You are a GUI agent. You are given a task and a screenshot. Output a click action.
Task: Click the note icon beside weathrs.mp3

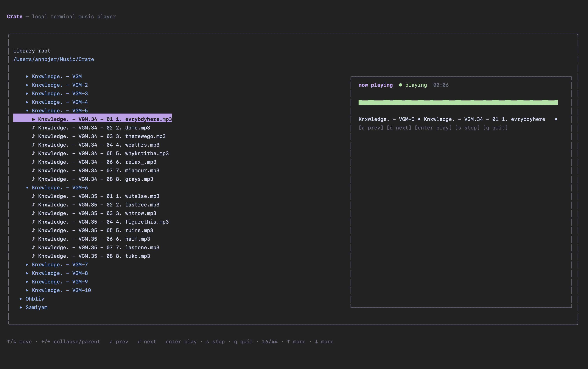[x=33, y=145]
